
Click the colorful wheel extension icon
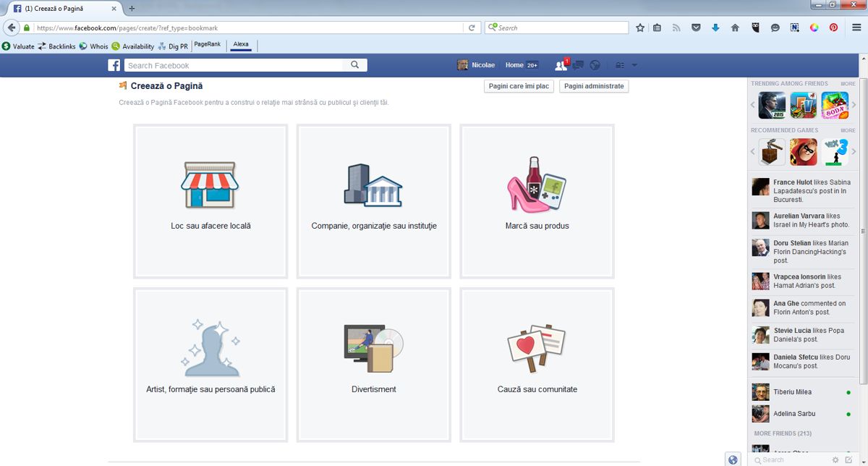click(x=814, y=27)
